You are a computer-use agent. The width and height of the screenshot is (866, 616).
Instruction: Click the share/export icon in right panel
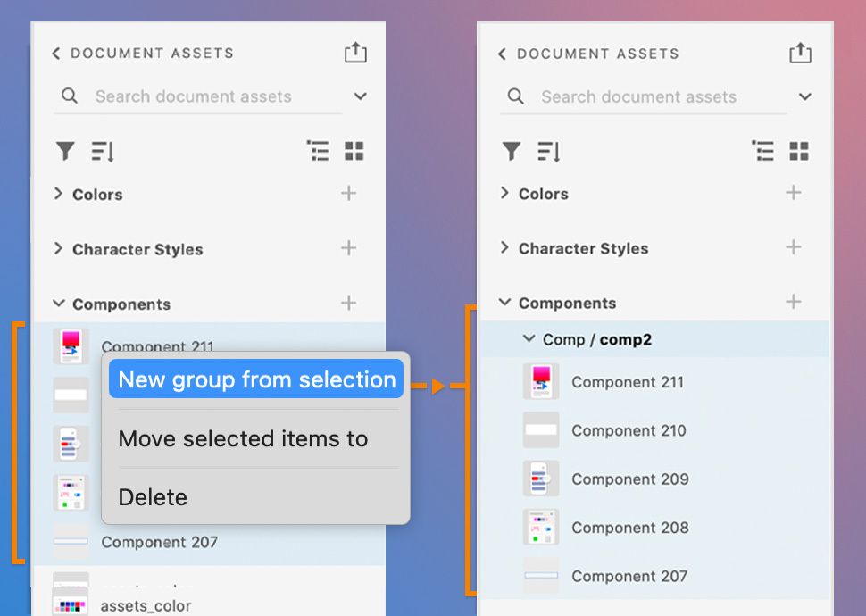tap(801, 54)
